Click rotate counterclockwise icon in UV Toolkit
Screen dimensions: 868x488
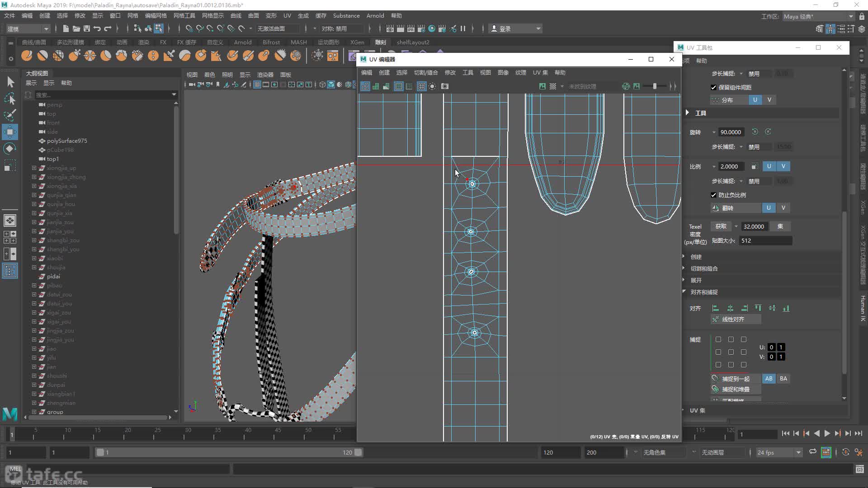(x=755, y=131)
